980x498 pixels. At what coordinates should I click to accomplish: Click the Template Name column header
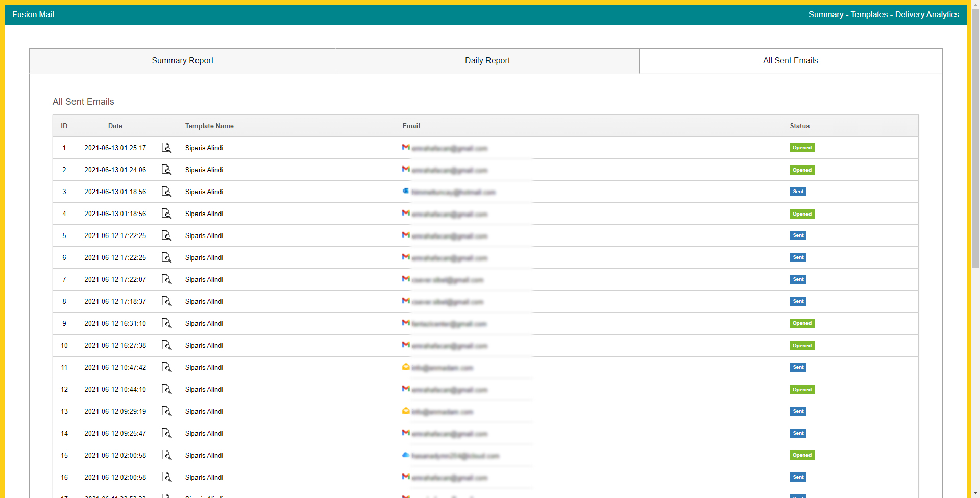click(x=209, y=126)
